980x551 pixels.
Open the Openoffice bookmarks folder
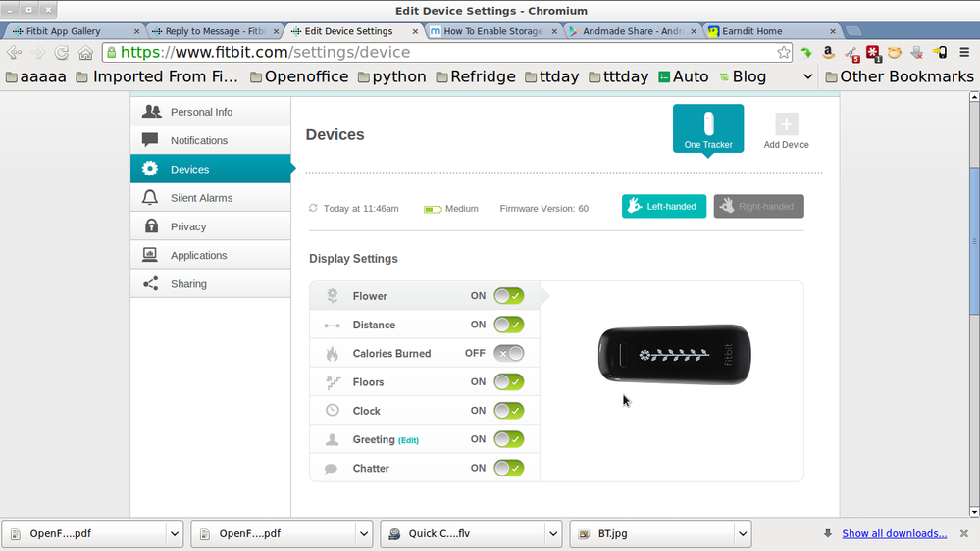(x=299, y=76)
